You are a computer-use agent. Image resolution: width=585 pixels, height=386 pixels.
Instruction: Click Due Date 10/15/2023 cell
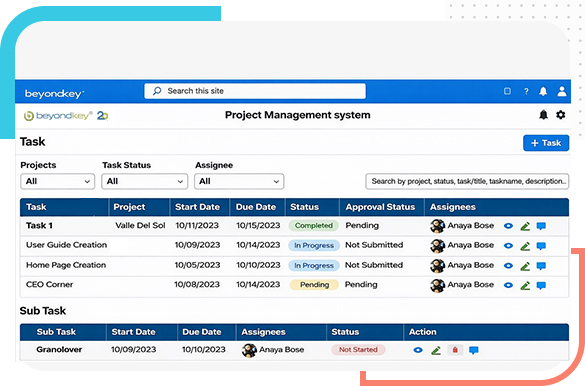click(x=258, y=226)
